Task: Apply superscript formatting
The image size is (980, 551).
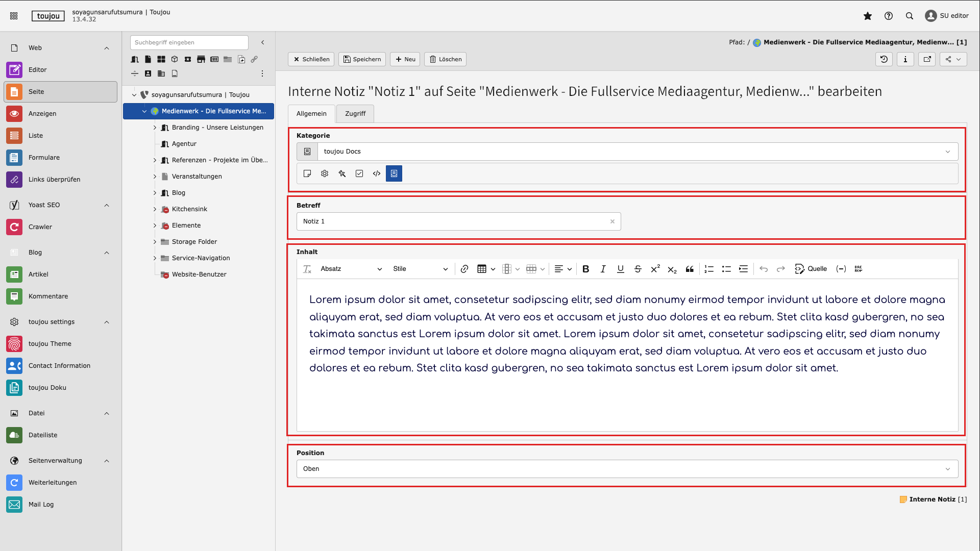Action: tap(655, 269)
